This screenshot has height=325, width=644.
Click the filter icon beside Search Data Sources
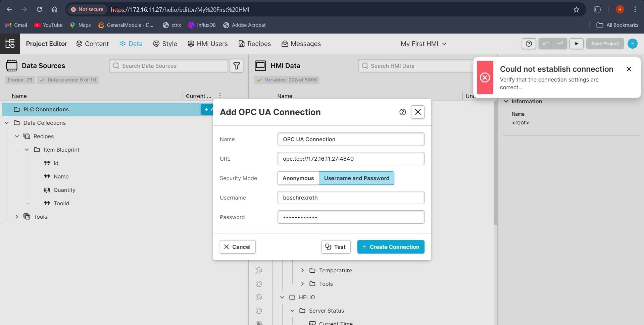(237, 66)
